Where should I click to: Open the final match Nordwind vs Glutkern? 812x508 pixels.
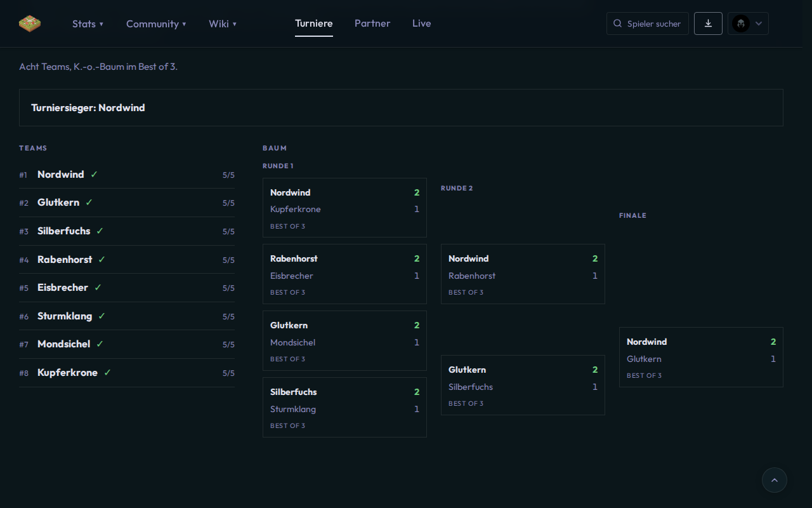click(701, 358)
